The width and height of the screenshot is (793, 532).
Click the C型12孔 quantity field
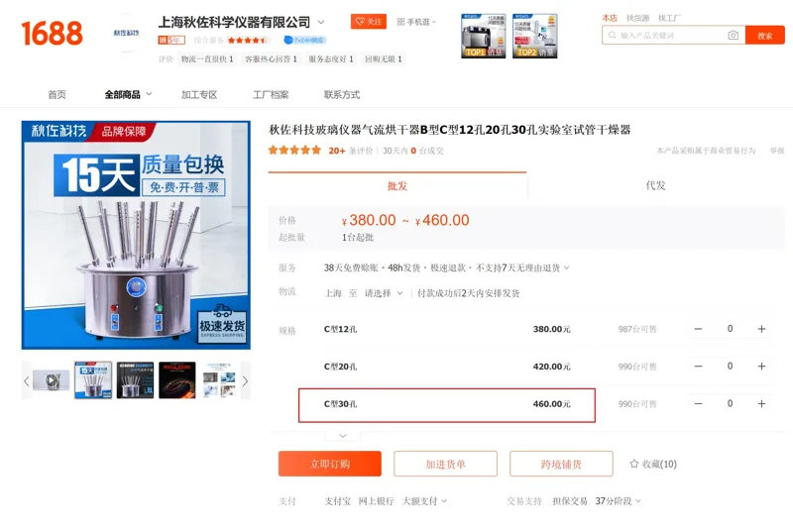click(x=730, y=329)
